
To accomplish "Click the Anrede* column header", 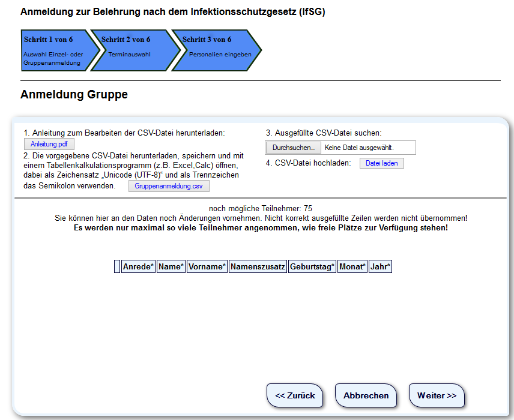I will [138, 267].
